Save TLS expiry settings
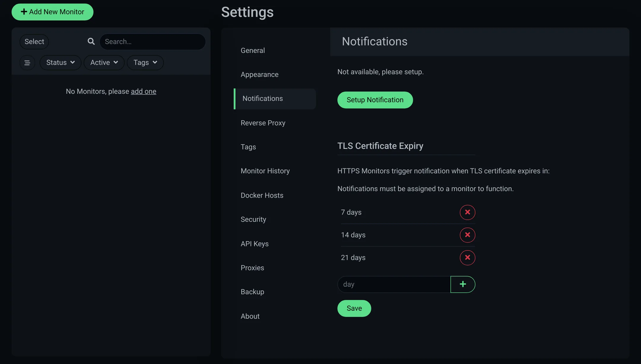641x364 pixels. [354, 308]
